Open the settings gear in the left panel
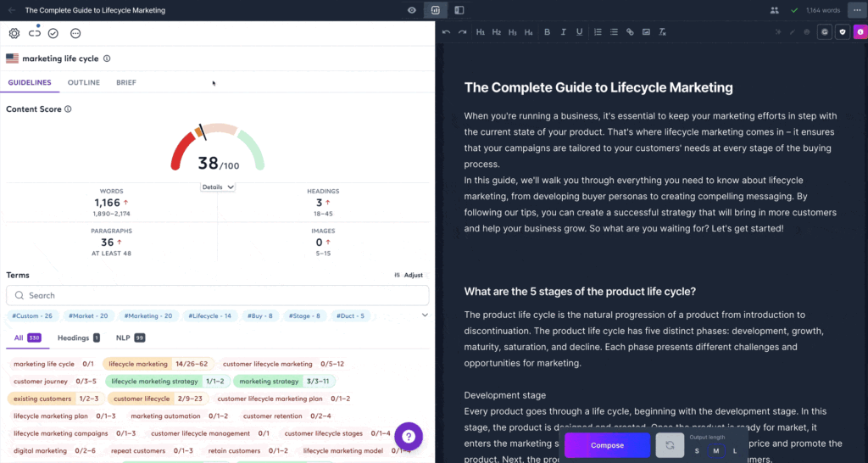 [14, 33]
